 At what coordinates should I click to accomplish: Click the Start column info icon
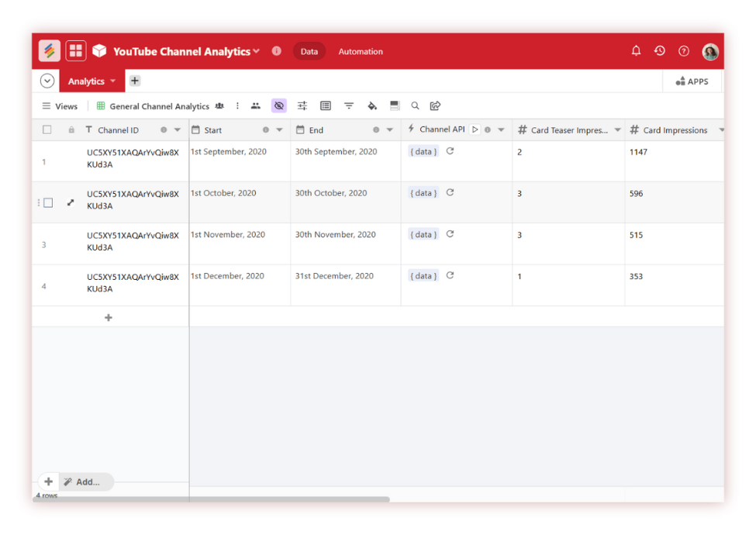click(266, 129)
